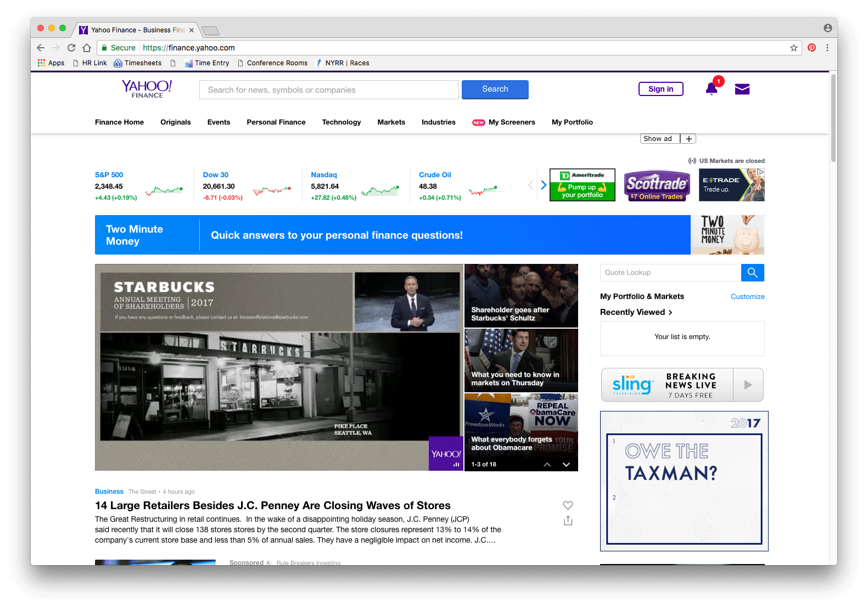Click the news and symbols search field

coord(329,90)
